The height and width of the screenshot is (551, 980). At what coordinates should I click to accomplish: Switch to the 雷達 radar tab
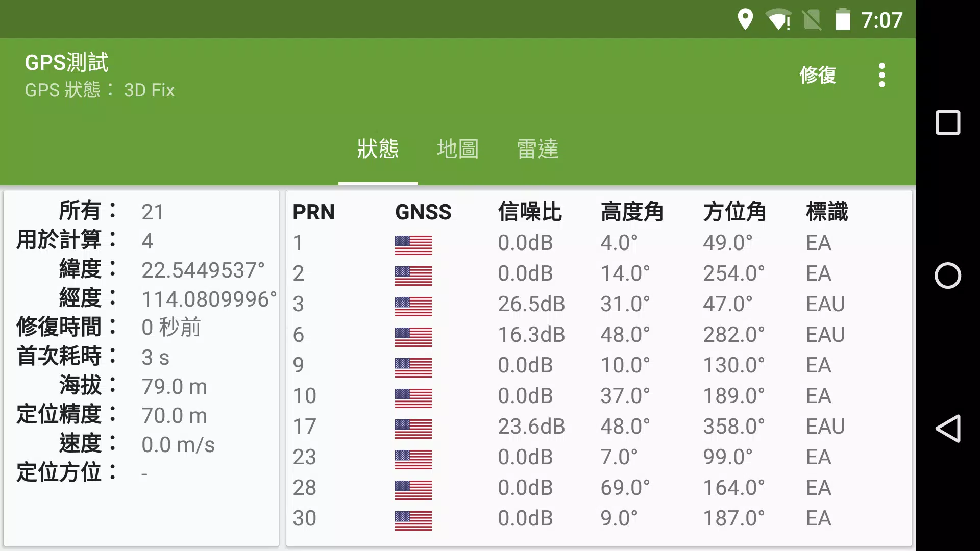[537, 149]
